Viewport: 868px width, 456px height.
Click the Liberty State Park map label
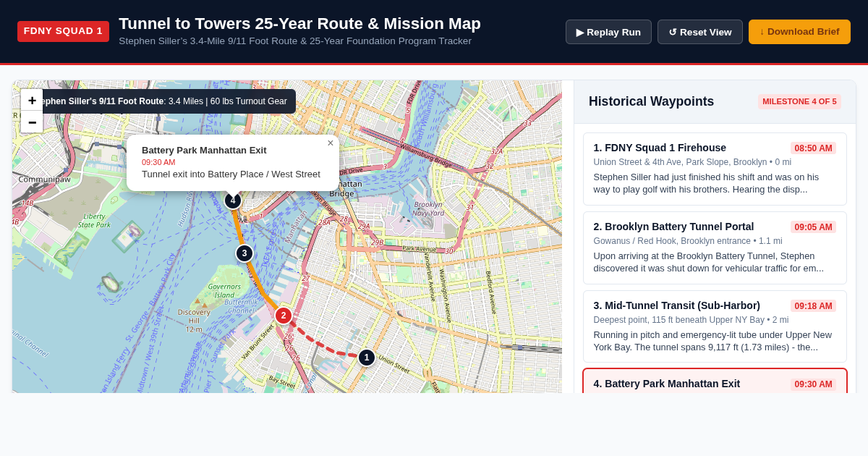coord(94,220)
